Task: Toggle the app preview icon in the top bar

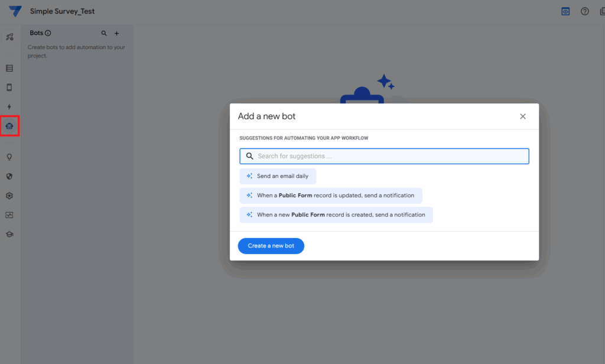Action: click(x=565, y=11)
